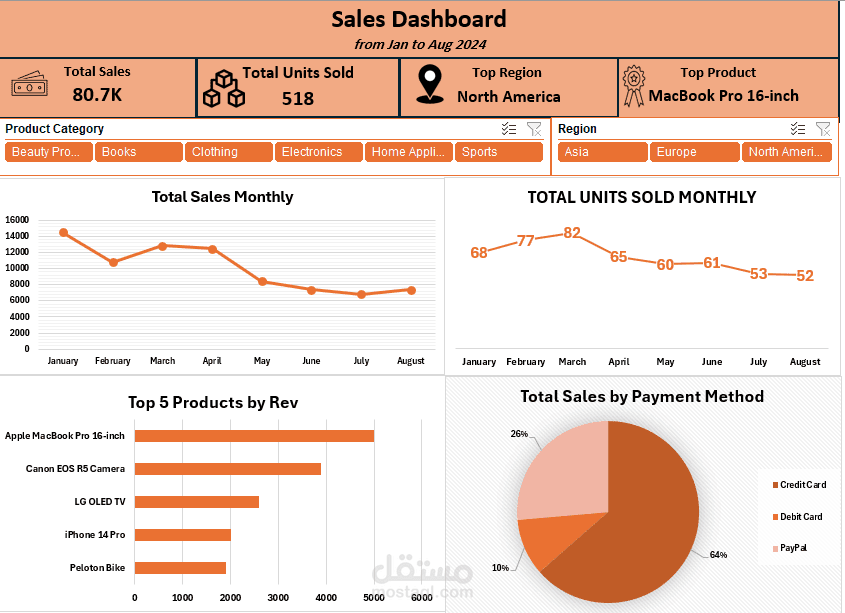The image size is (845, 613).
Task: Click the May point on sales chart
Action: point(262,281)
